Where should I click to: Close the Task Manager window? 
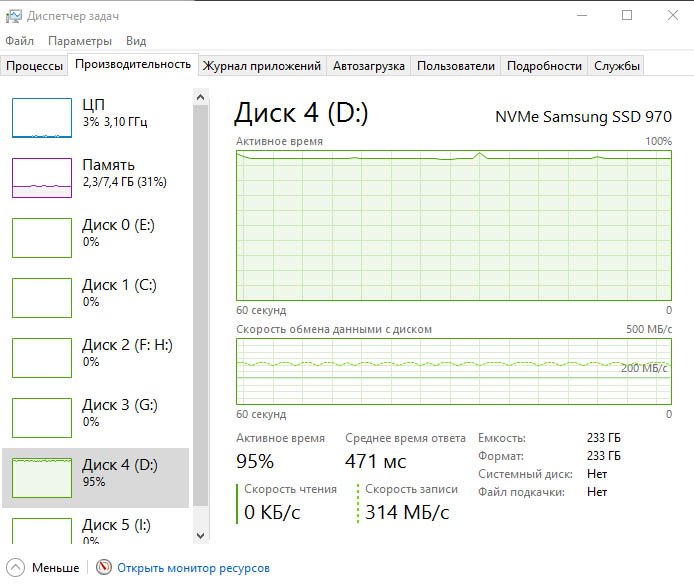click(673, 15)
